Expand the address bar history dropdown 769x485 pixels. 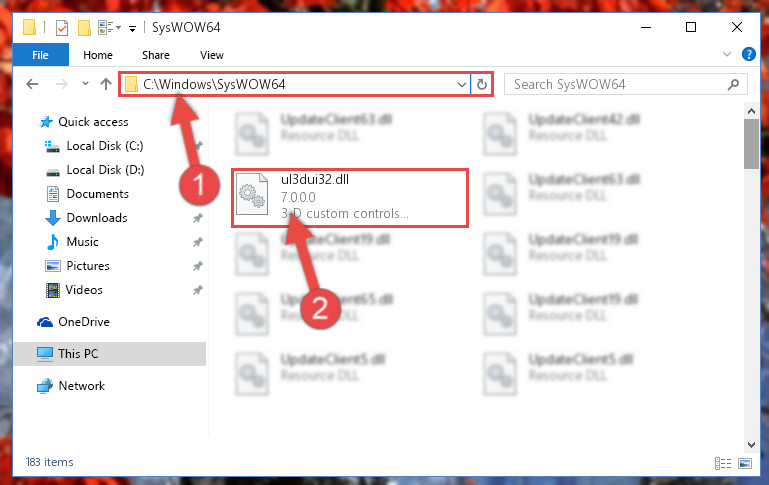(461, 84)
